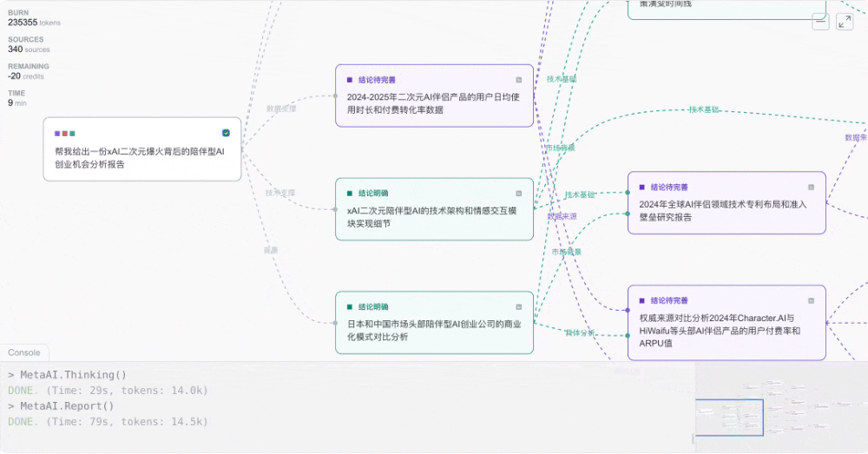Click the 结论待完善 label on the Character.AI node
The width and height of the screenshot is (868, 454).
click(x=669, y=300)
